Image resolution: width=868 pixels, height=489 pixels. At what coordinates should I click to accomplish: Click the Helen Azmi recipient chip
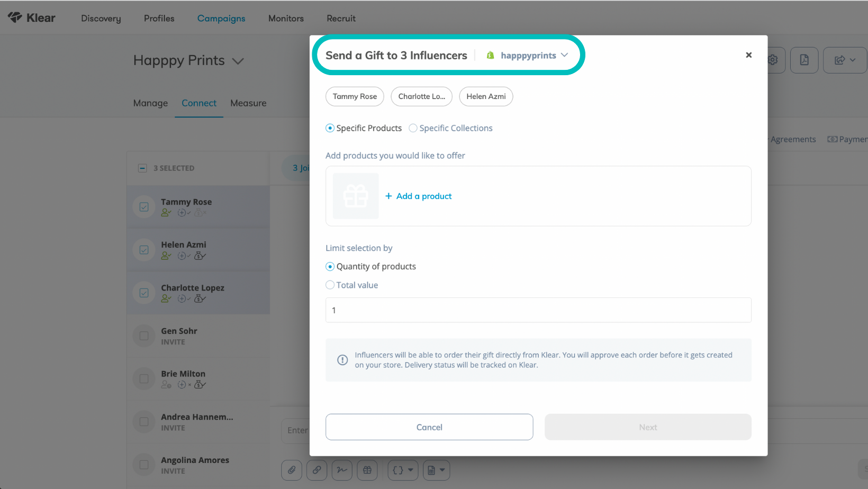coord(486,96)
